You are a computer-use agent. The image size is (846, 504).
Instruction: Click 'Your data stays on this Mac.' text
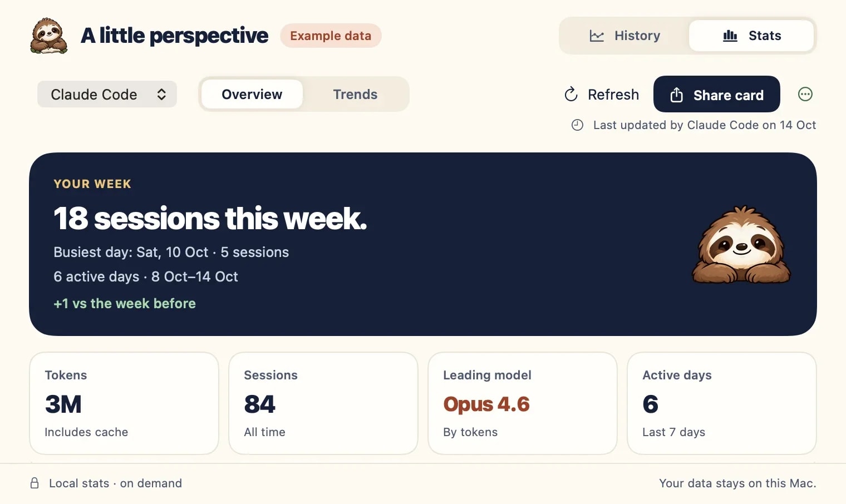point(737,483)
